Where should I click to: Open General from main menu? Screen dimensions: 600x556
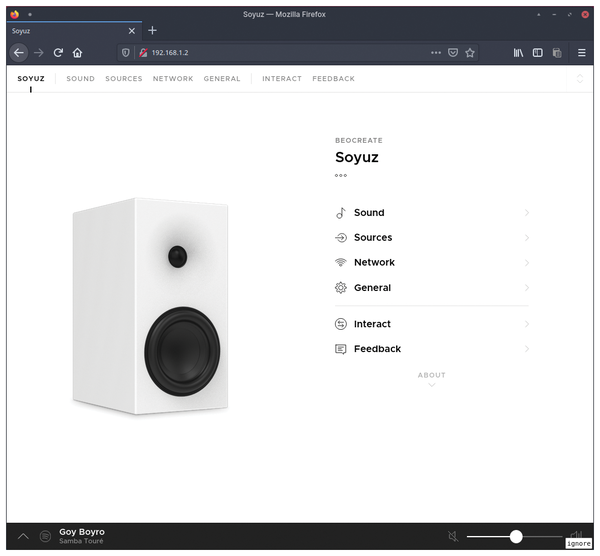432,288
